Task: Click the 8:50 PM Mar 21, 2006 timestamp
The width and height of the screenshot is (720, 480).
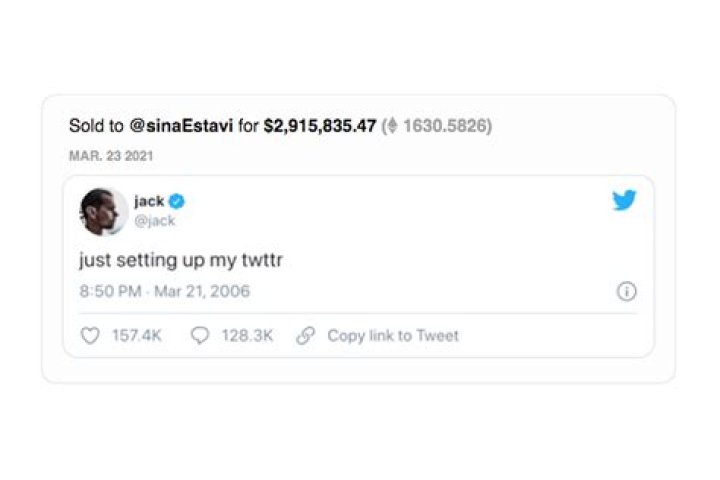Action: pyautogui.click(x=164, y=292)
